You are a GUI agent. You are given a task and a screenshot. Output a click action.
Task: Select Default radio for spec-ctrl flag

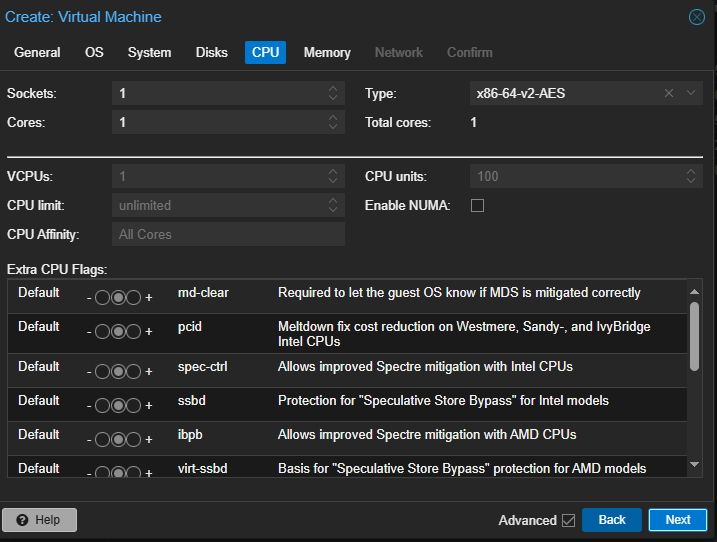pyautogui.click(x=118, y=371)
